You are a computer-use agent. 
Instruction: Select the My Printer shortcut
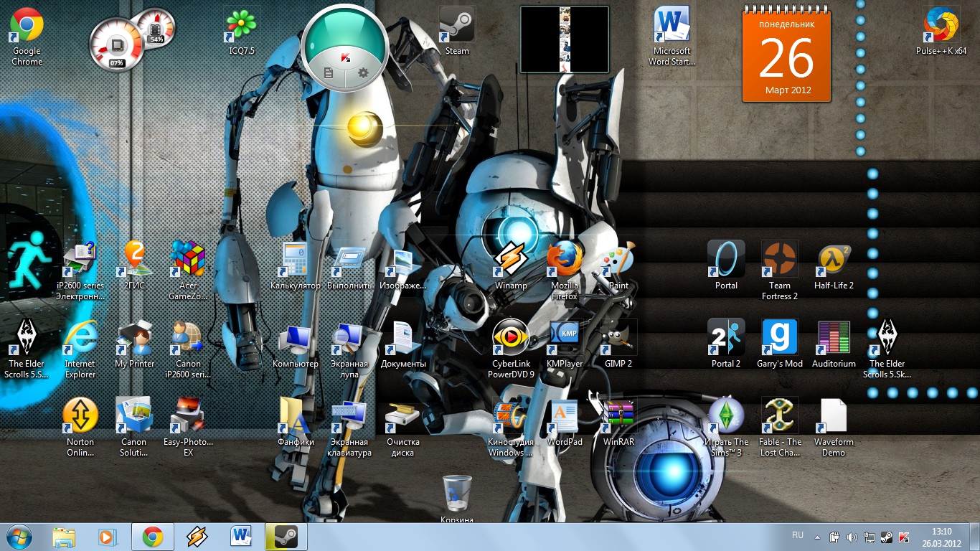(134, 345)
